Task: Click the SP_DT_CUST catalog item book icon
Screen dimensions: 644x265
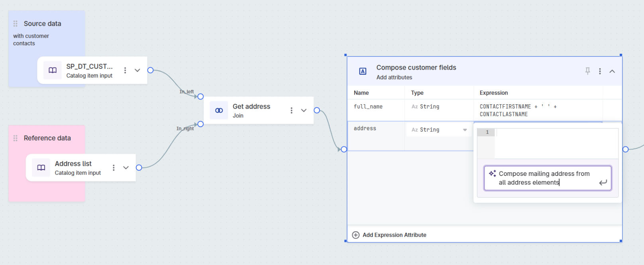Action: point(53,70)
